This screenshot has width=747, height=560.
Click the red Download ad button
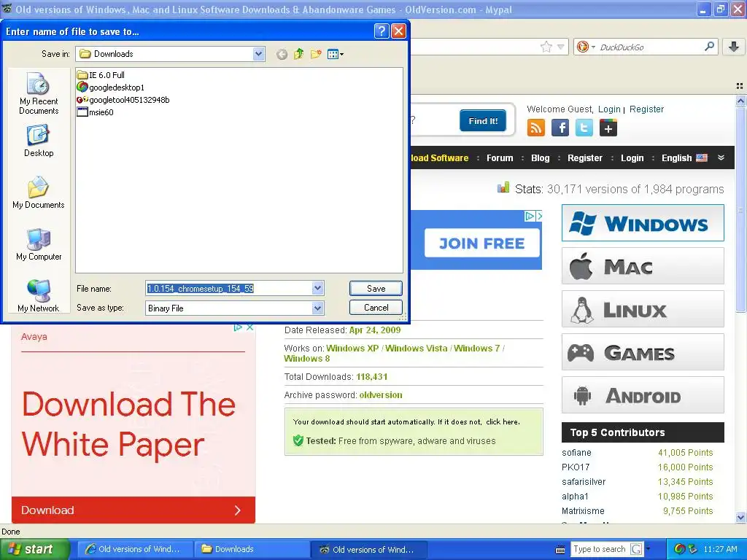click(133, 510)
